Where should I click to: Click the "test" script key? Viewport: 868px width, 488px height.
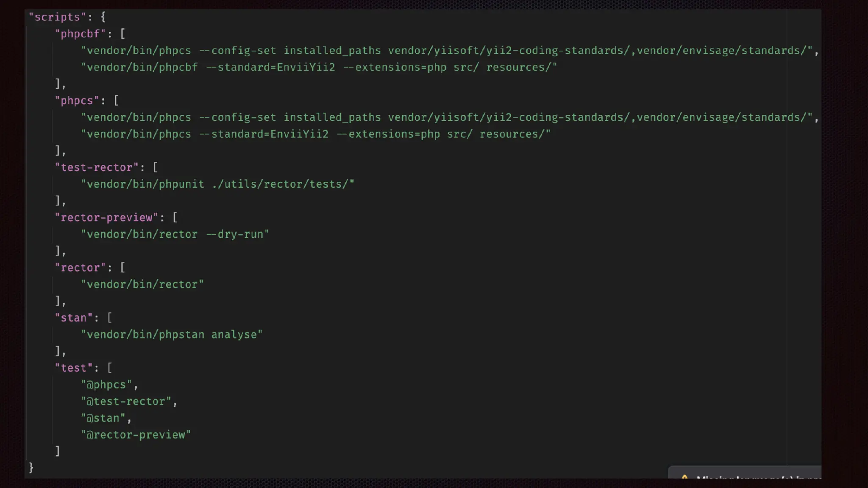click(74, 368)
